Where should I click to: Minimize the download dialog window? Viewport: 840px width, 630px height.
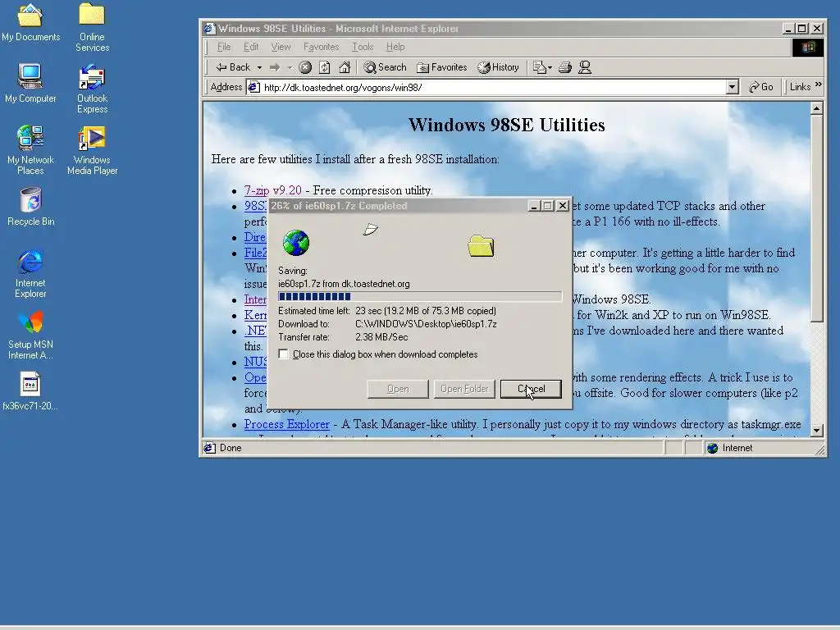(533, 206)
